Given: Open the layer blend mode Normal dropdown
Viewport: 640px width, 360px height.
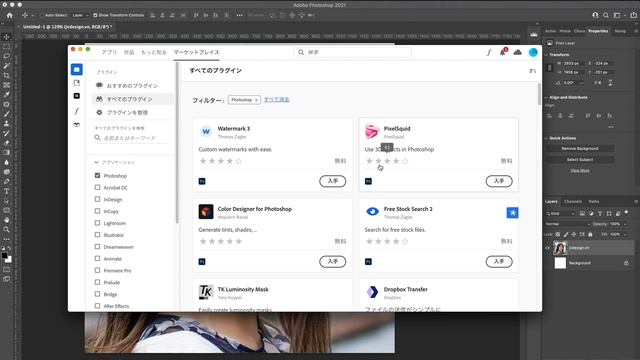Looking at the screenshot, I should click(568, 224).
